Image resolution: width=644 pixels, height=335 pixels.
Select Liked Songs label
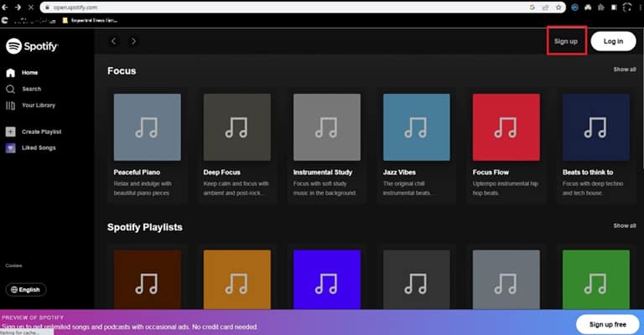[39, 147]
